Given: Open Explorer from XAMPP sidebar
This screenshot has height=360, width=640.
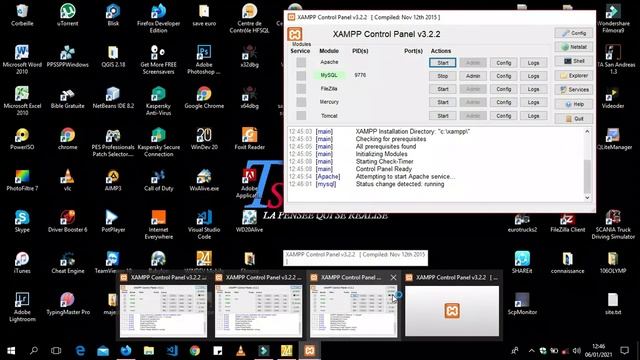Looking at the screenshot, I should tap(573, 76).
